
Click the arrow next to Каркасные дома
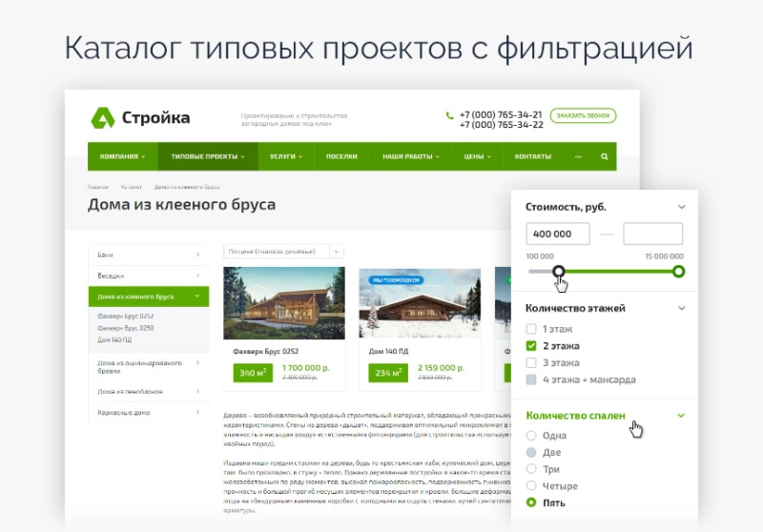pos(197,413)
